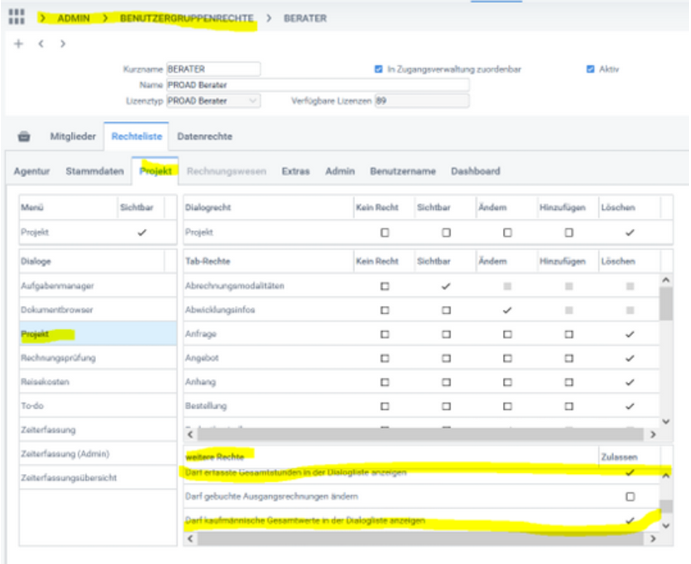Click the plus icon to add new record
Screen dimensions: 691x564
pos(18,44)
